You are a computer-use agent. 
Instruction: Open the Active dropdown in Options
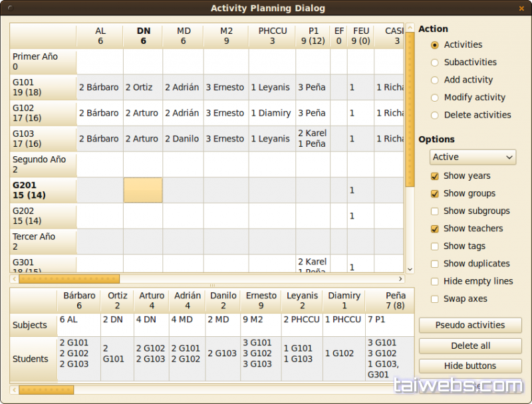point(472,157)
